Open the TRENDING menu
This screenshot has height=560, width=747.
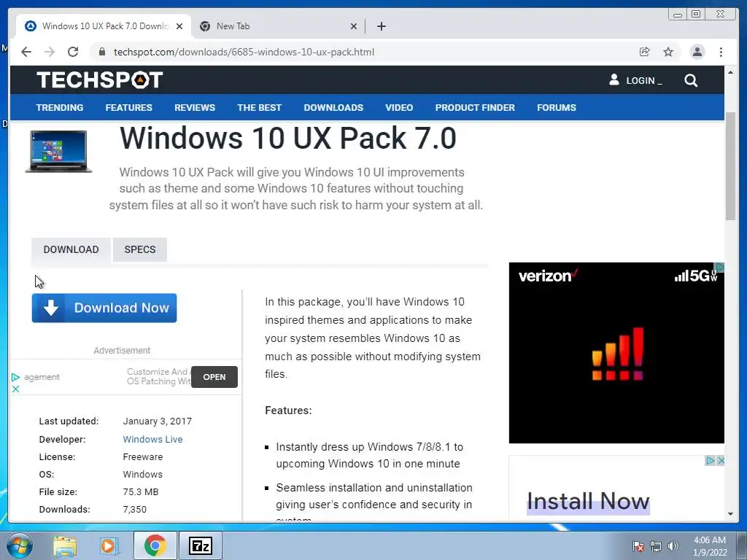pyautogui.click(x=60, y=108)
